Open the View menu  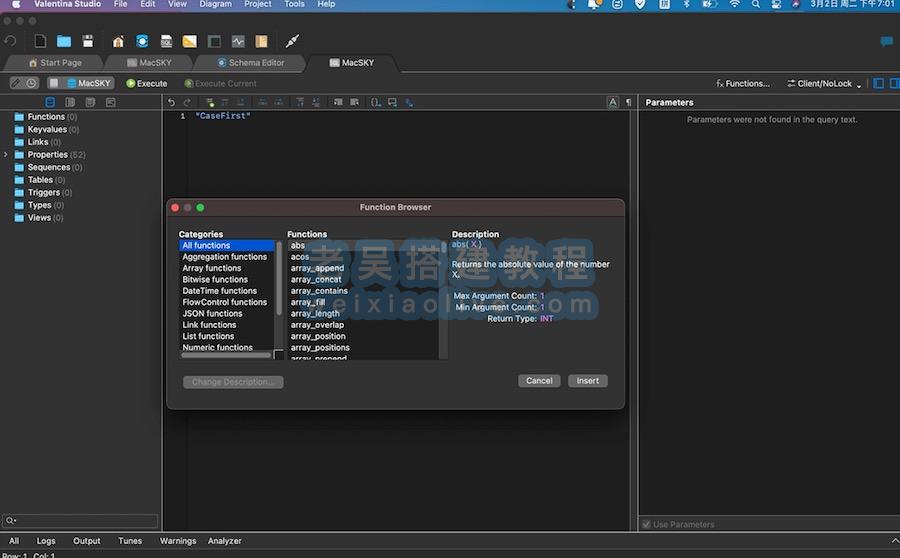(177, 4)
